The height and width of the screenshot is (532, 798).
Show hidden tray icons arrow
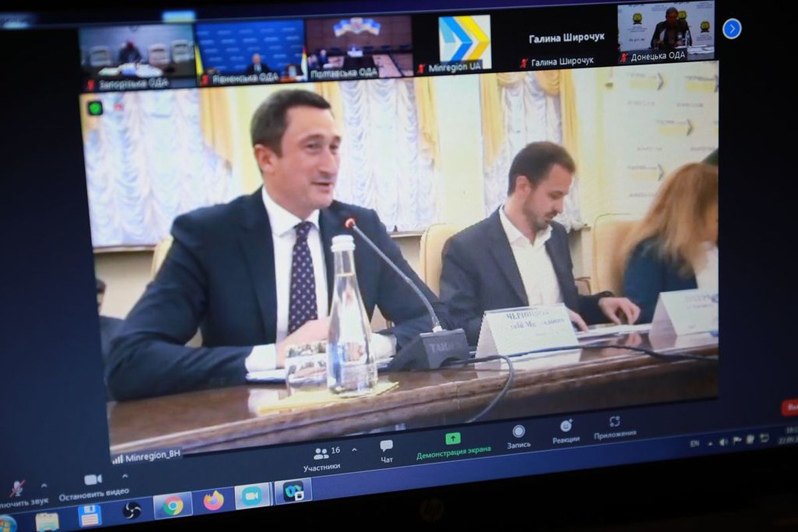(710, 444)
